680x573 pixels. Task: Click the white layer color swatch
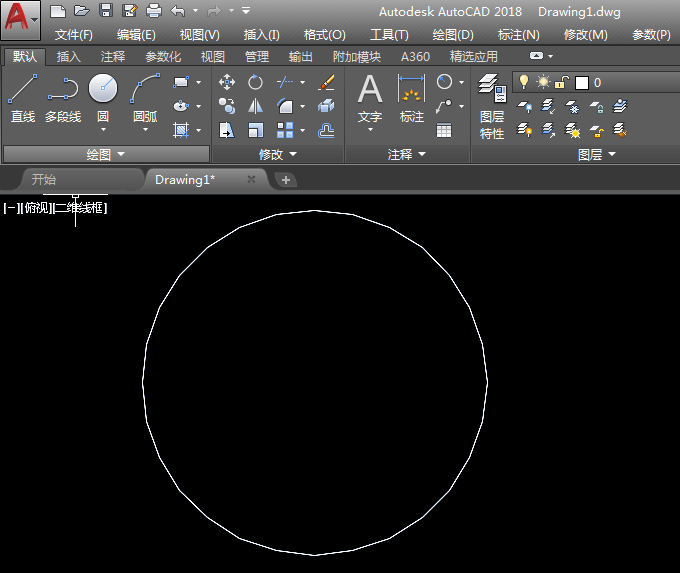coord(581,83)
